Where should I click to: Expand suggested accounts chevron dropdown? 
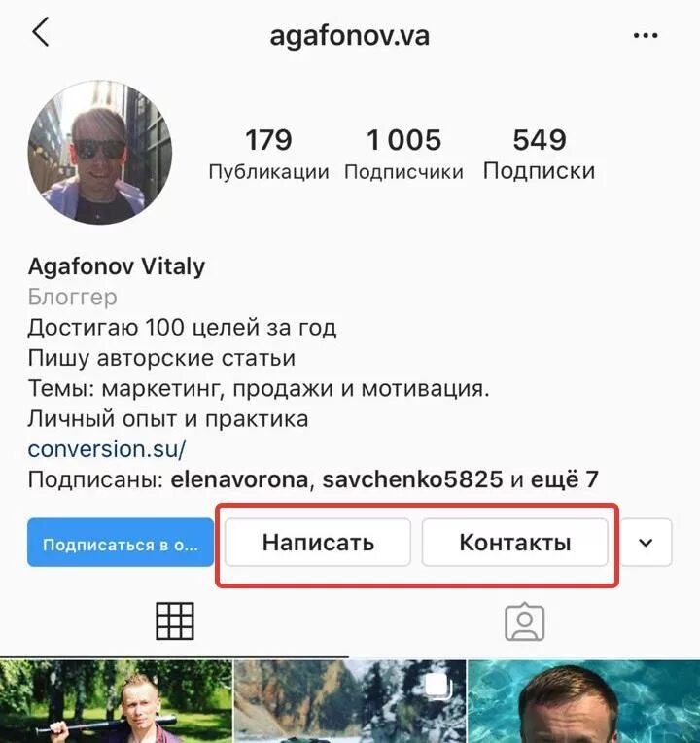click(646, 543)
